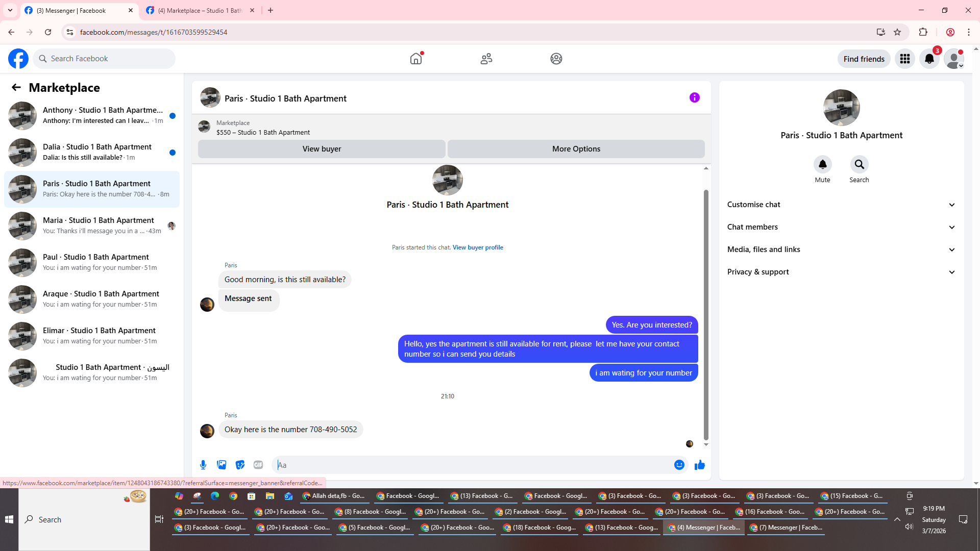The height and width of the screenshot is (551, 980).
Task: Open the taskbar clock and date
Action: tap(934, 519)
